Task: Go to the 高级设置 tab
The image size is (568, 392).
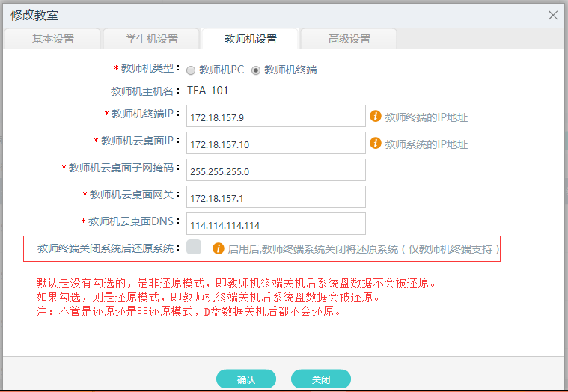Action: tap(349, 39)
